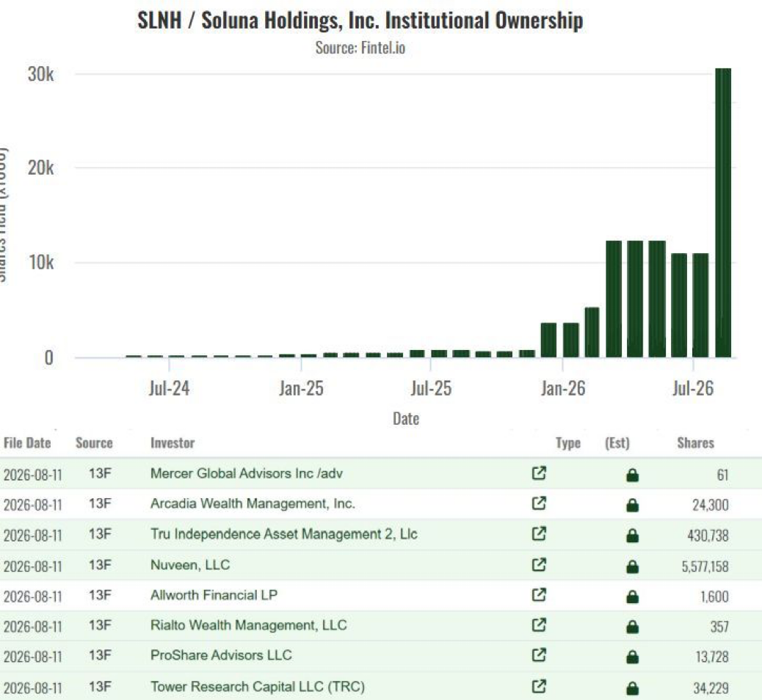
Task: Click the lock icon in ProShare Advisors row
Action: pyautogui.click(x=632, y=657)
